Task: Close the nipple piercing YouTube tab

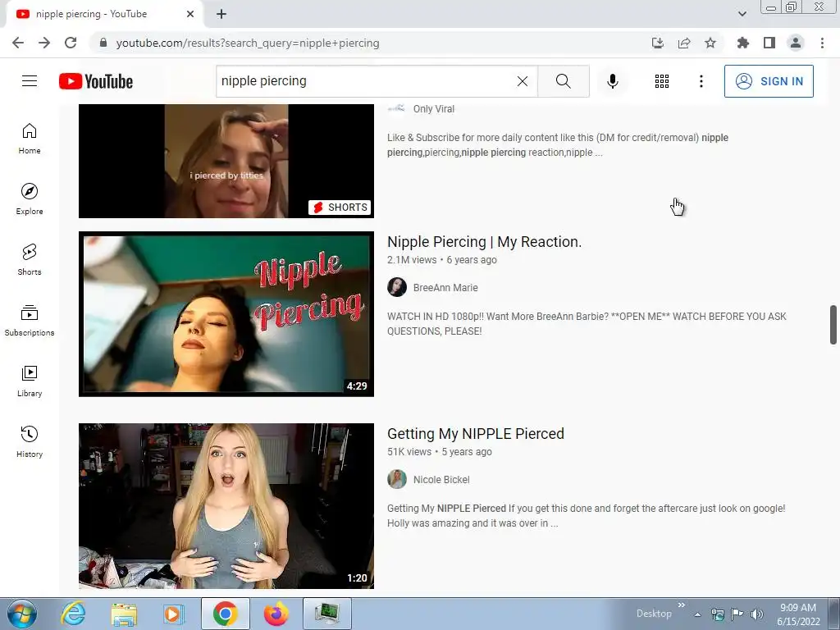Action: click(190, 14)
